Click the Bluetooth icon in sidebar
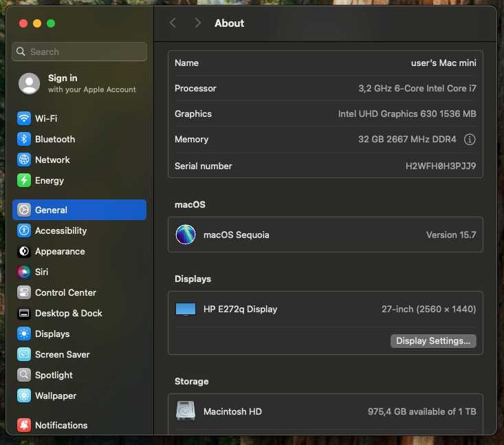Viewport: 504px width, 445px height. (x=24, y=139)
